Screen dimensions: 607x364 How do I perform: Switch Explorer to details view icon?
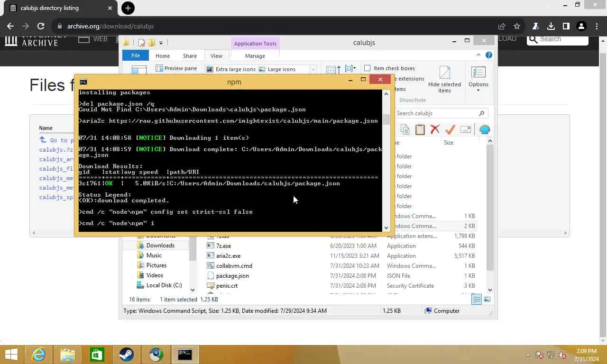[x=477, y=299]
